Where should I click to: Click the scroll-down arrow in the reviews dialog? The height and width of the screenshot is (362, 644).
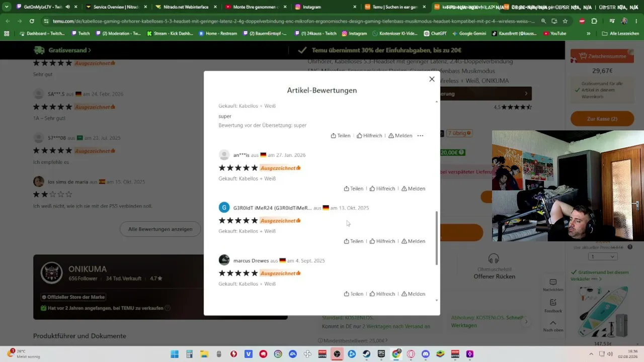point(436,300)
